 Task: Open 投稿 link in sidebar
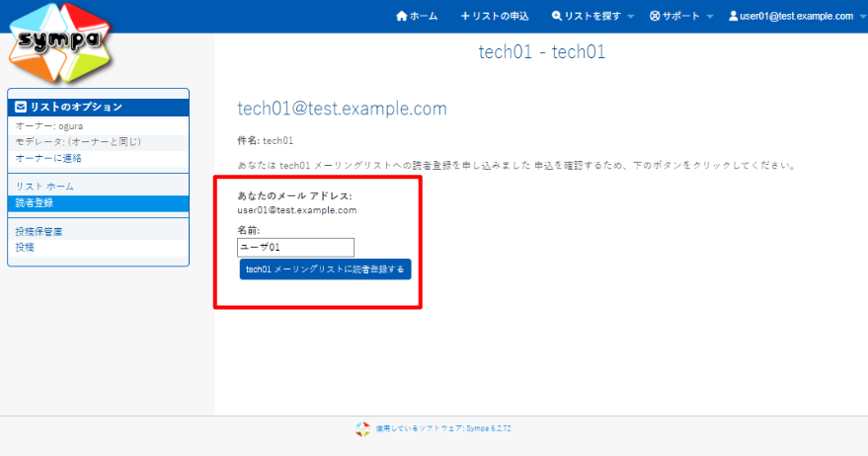pyautogui.click(x=25, y=248)
